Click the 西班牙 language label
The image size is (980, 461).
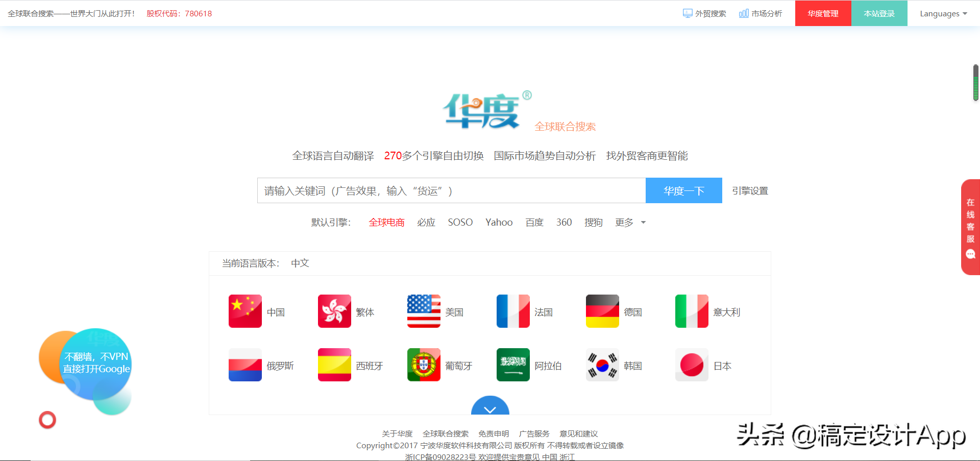370,366
